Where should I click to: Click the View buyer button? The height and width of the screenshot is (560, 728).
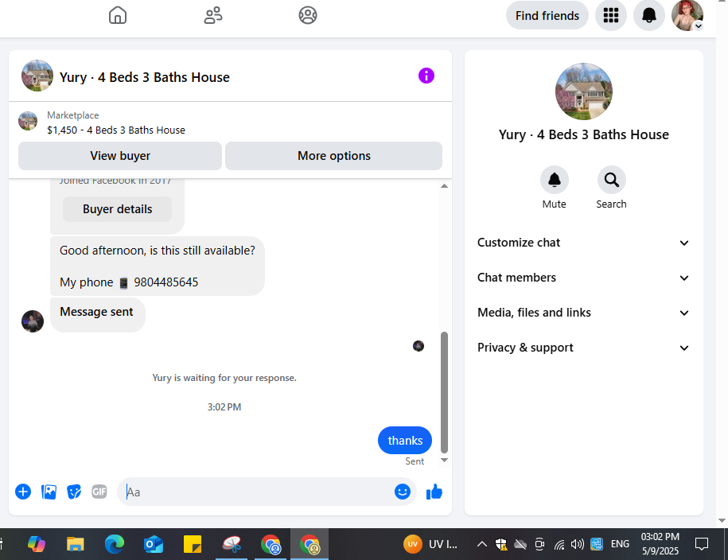click(120, 156)
